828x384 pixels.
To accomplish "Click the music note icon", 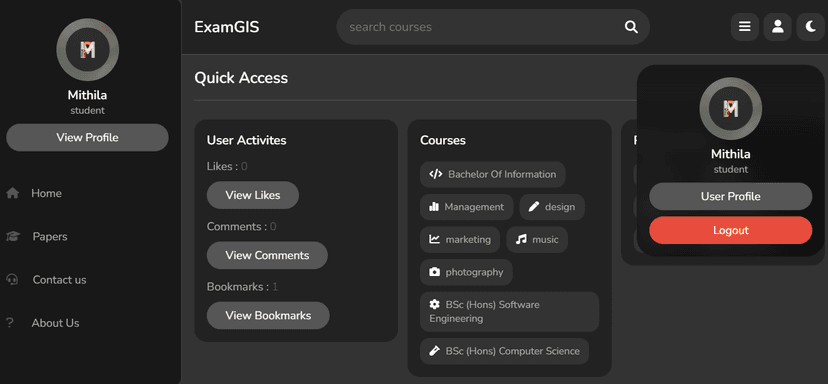I will pyautogui.click(x=521, y=240).
